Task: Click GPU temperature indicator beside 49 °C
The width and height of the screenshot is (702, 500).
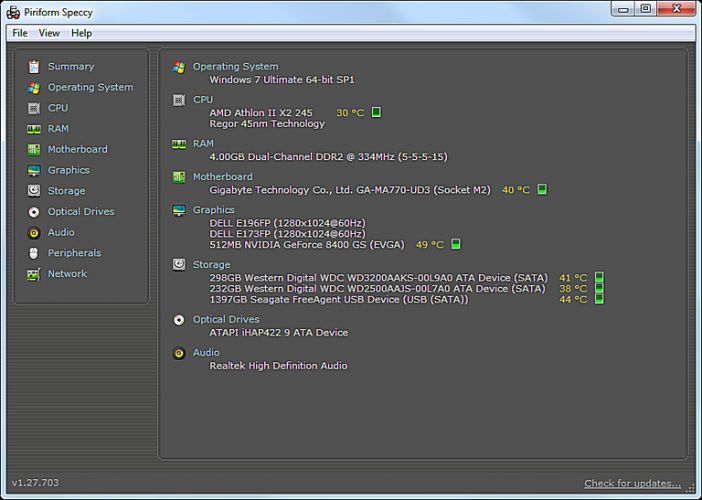Action: point(456,244)
